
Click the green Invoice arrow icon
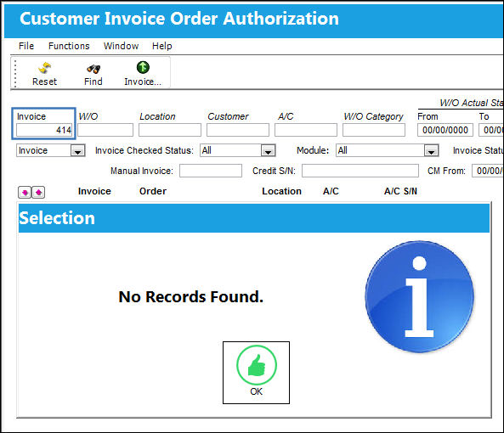coord(143,67)
